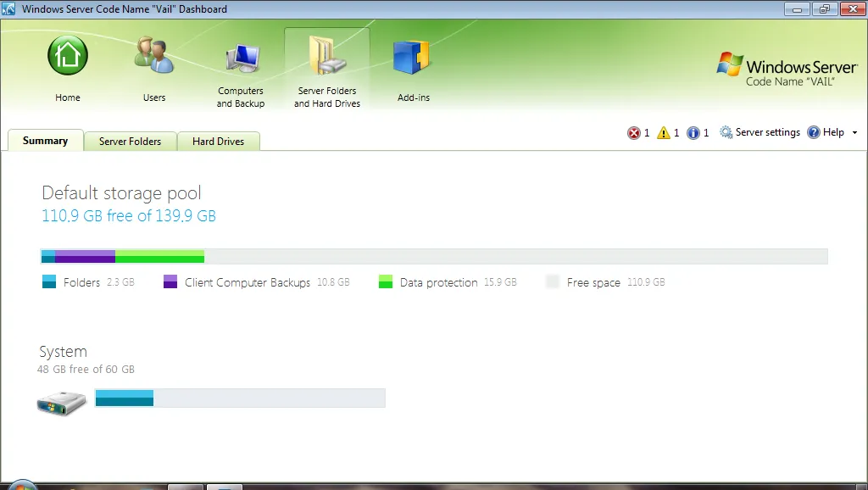868x490 pixels.
Task: Click the storage pool usage bar
Action: point(435,256)
